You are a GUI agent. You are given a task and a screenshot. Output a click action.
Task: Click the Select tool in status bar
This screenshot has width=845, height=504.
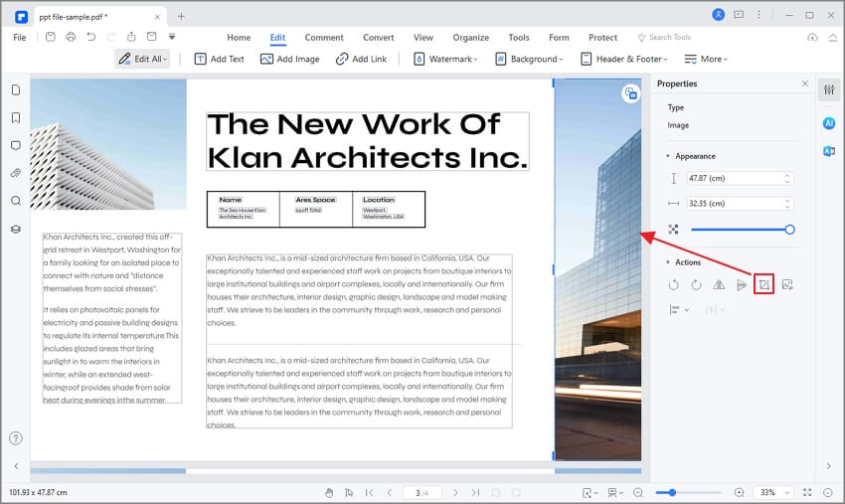(x=349, y=493)
